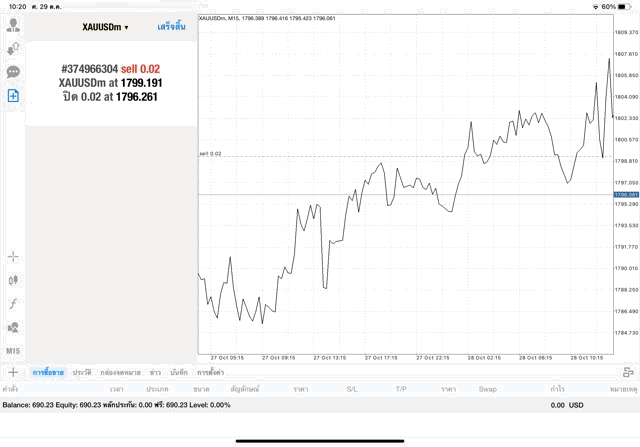Add a new item with plus icon
The width and height of the screenshot is (640, 447).
14,372
